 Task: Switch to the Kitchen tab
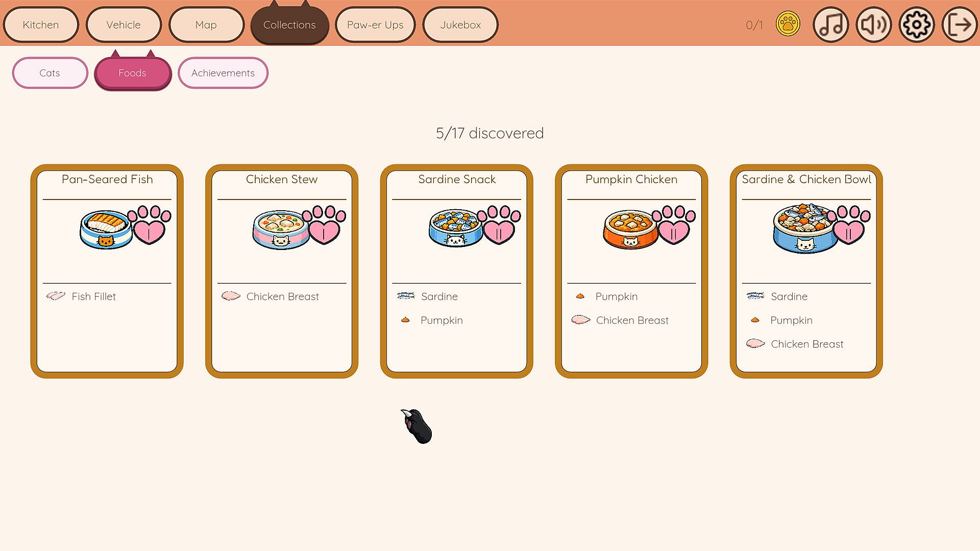pyautogui.click(x=41, y=24)
